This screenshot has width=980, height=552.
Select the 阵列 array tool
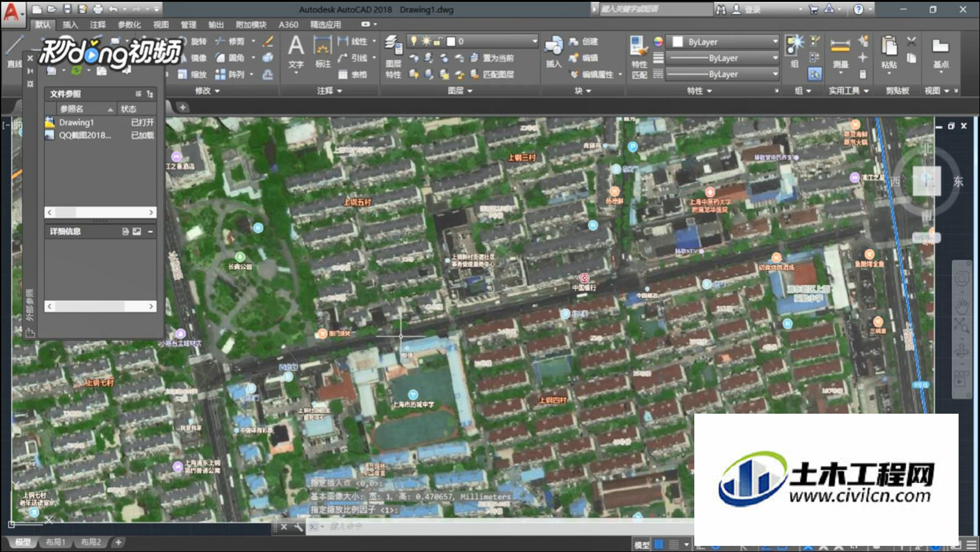click(x=230, y=74)
